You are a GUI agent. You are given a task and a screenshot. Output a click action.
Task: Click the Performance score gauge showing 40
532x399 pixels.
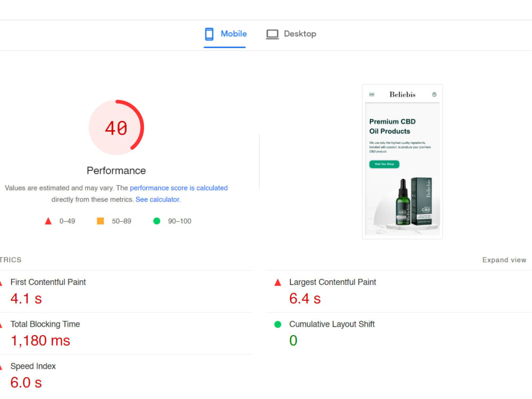116,127
